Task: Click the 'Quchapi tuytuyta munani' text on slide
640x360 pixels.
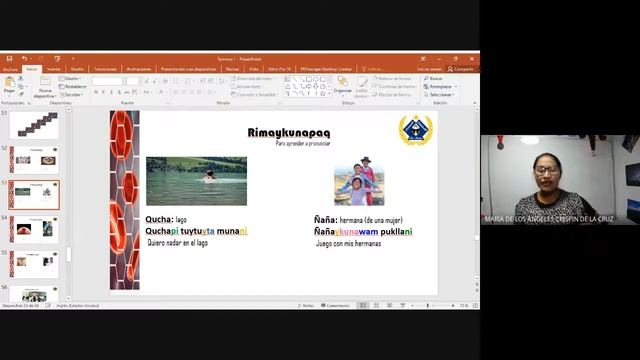Action: 196,231
